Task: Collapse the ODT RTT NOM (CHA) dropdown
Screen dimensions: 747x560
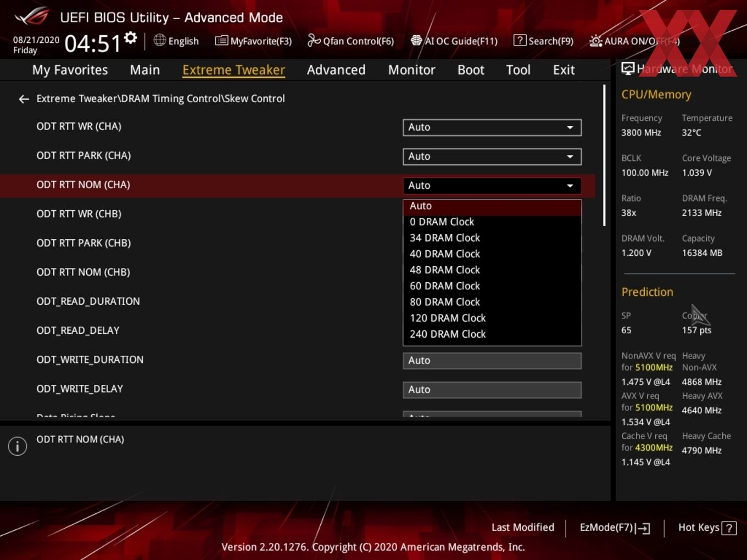Action: pyautogui.click(x=492, y=186)
